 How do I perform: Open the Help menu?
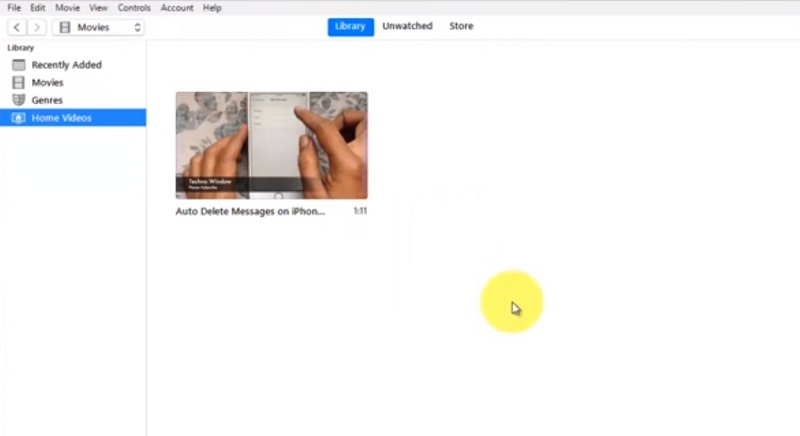(212, 8)
